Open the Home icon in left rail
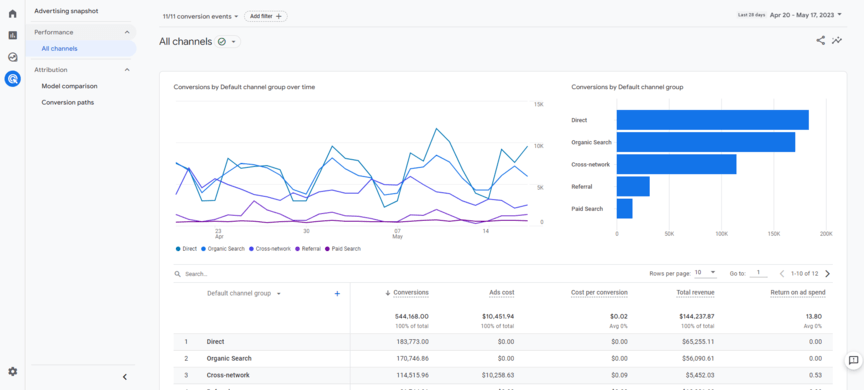Screen dimensions: 864x390 pyautogui.click(x=12, y=14)
